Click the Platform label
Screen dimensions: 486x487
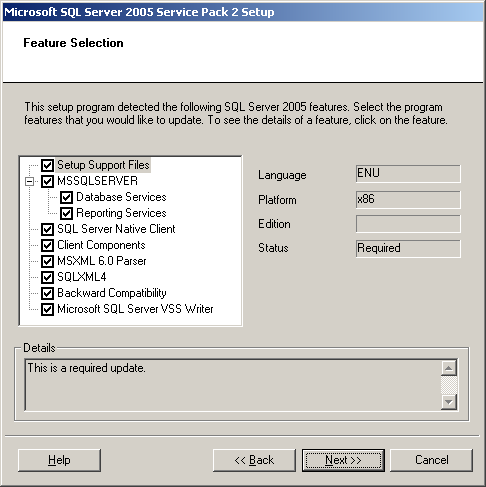[x=277, y=200]
